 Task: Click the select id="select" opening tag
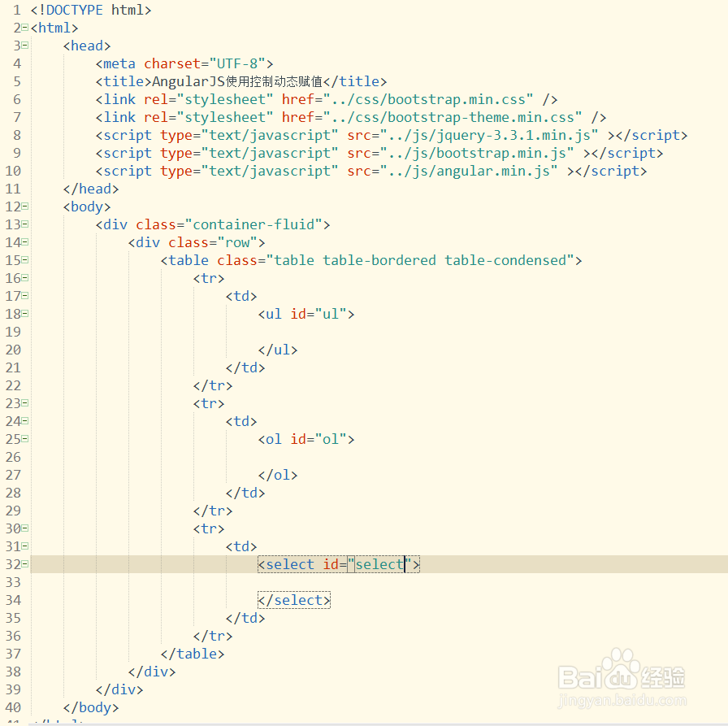coord(339,564)
